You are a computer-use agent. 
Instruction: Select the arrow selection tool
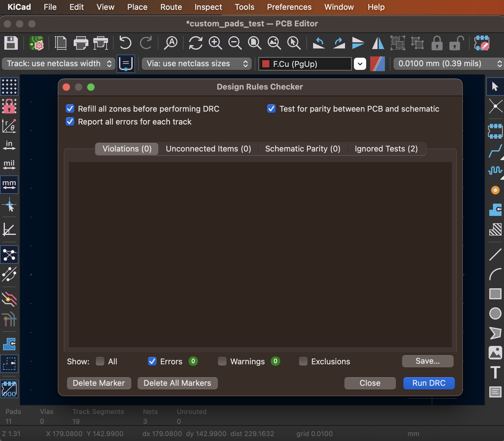pos(495,86)
